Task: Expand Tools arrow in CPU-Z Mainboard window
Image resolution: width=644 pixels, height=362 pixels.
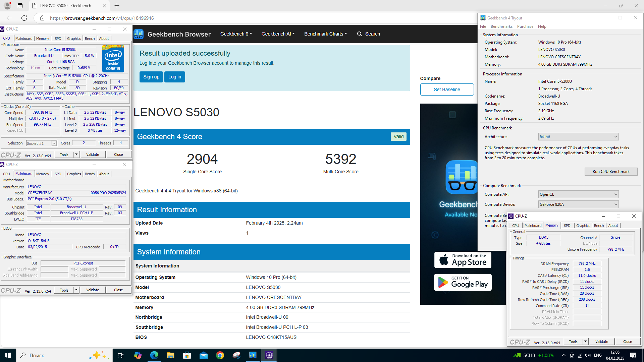Action: [76, 290]
